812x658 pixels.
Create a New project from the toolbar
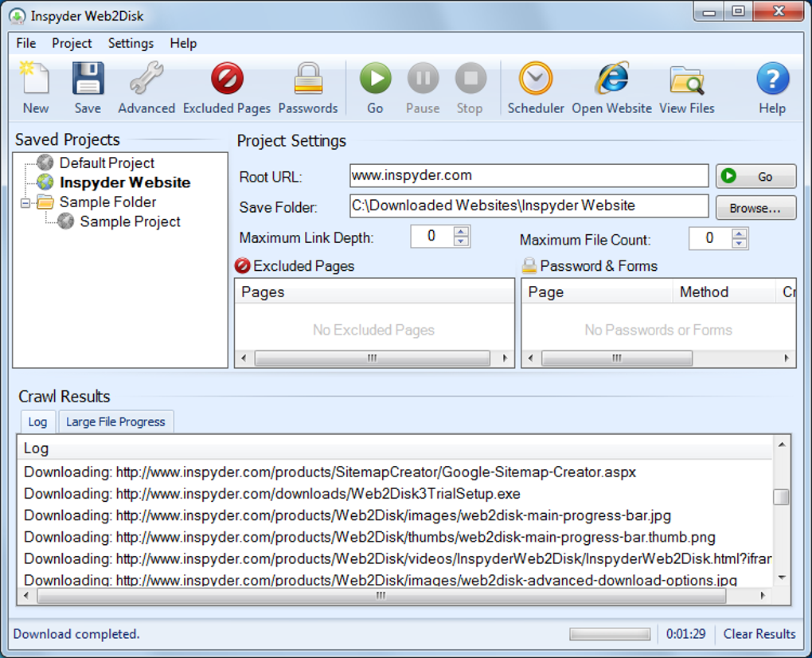(35, 87)
